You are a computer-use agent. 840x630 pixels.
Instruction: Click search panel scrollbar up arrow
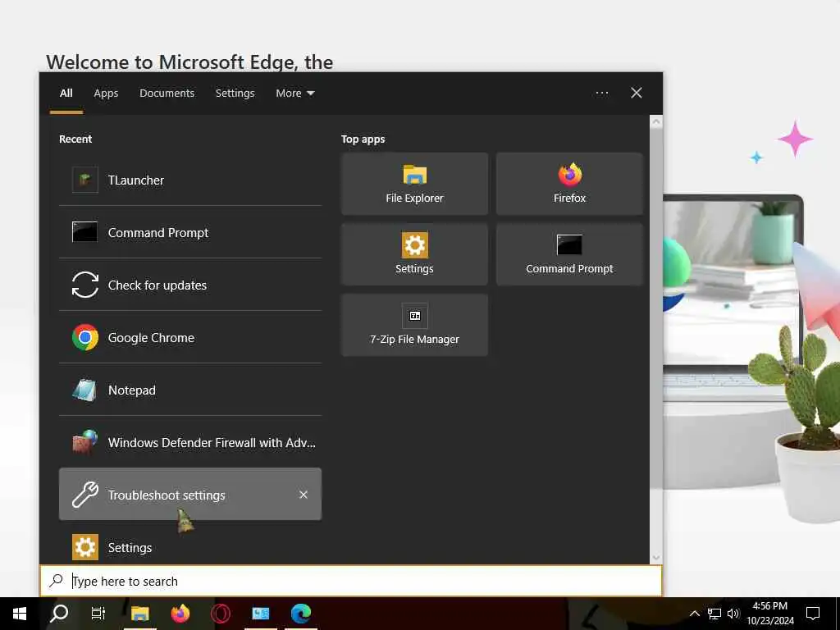pyautogui.click(x=655, y=122)
